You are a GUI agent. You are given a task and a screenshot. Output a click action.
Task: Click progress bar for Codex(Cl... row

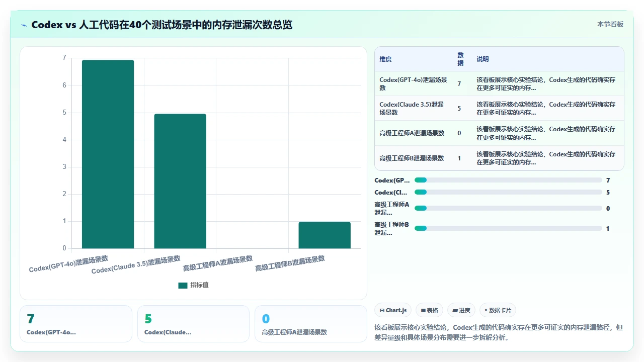click(x=508, y=192)
